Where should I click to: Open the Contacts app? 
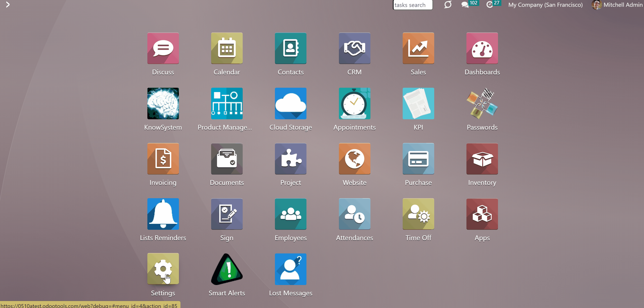pos(290,48)
